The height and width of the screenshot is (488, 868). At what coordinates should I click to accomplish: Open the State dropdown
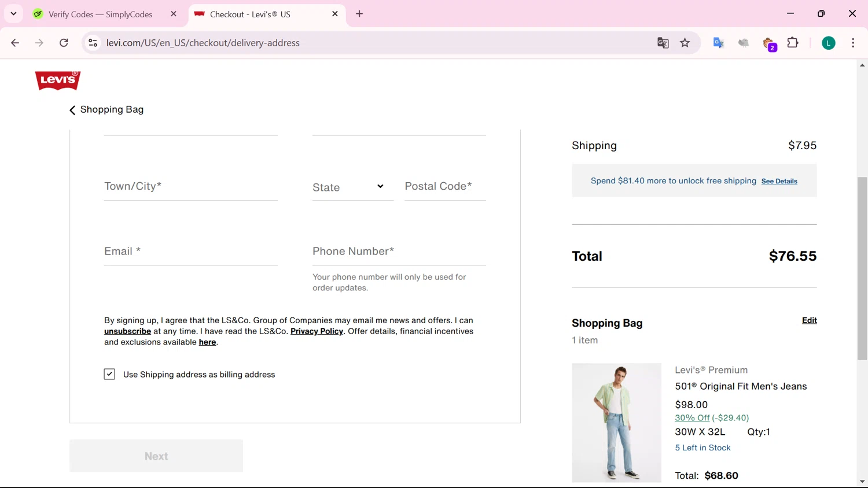(353, 187)
